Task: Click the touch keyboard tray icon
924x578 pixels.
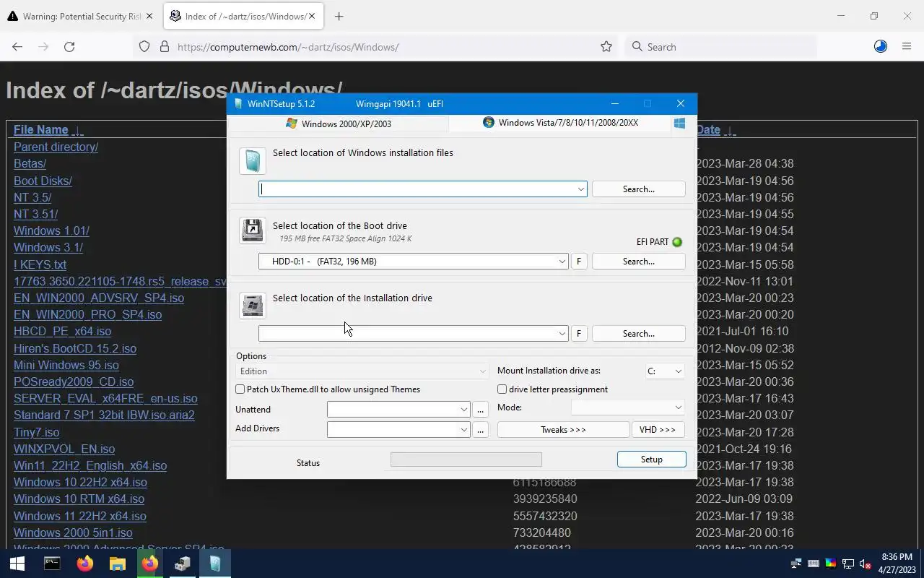Action: pos(813,564)
